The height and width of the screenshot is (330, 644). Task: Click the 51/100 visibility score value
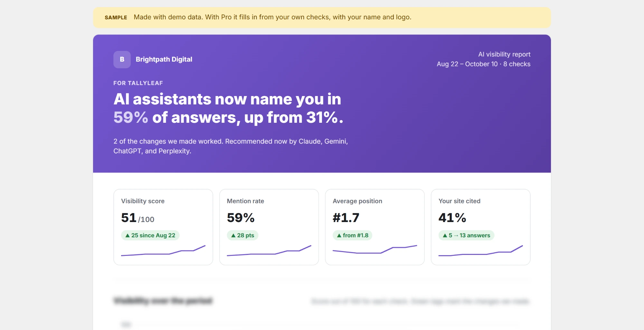(137, 218)
